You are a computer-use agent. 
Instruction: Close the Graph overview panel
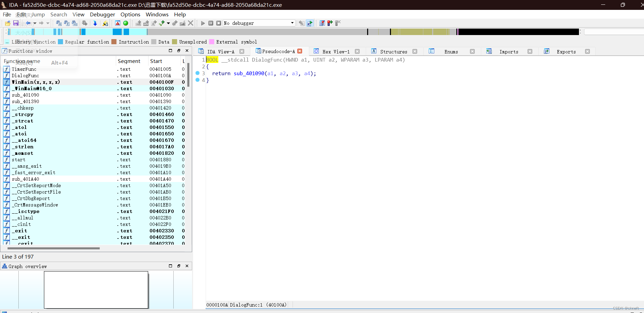[x=187, y=266]
